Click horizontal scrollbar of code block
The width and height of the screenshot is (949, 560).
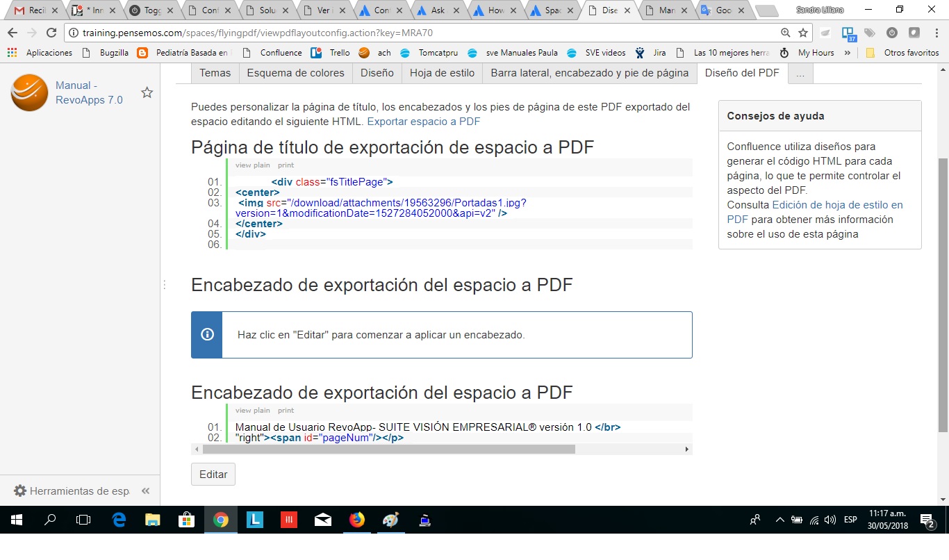(389, 450)
